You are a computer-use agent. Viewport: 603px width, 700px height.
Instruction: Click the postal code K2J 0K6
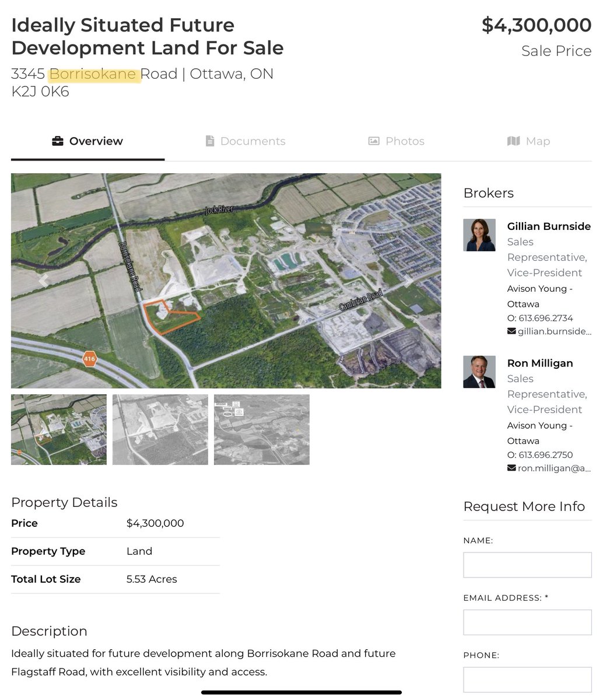coord(40,92)
